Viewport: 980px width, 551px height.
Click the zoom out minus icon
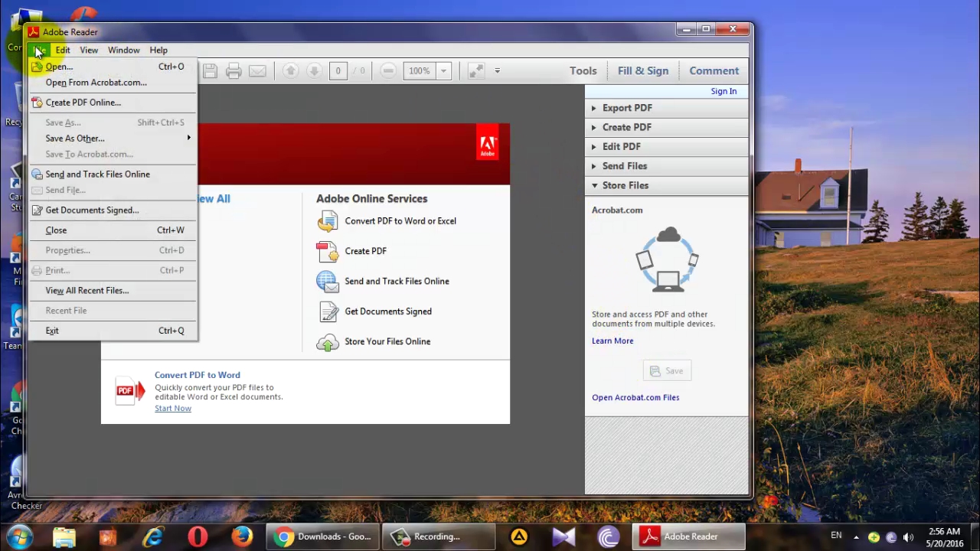coord(388,71)
